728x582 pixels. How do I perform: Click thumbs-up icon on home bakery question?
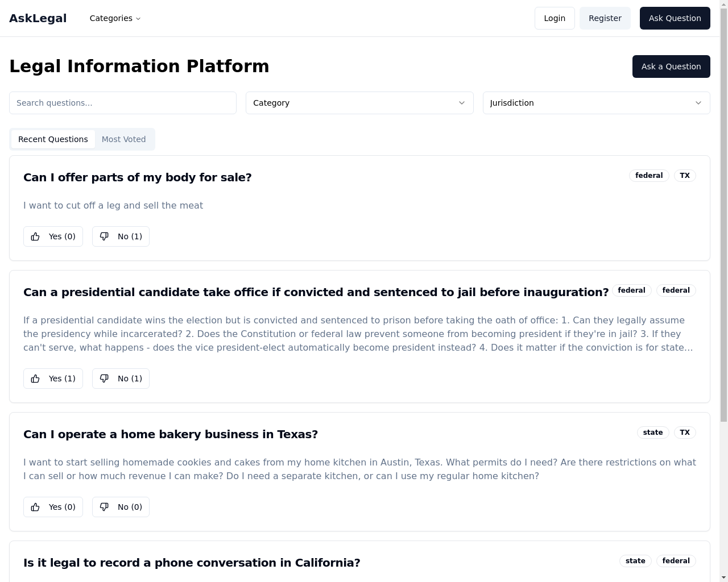tap(35, 507)
